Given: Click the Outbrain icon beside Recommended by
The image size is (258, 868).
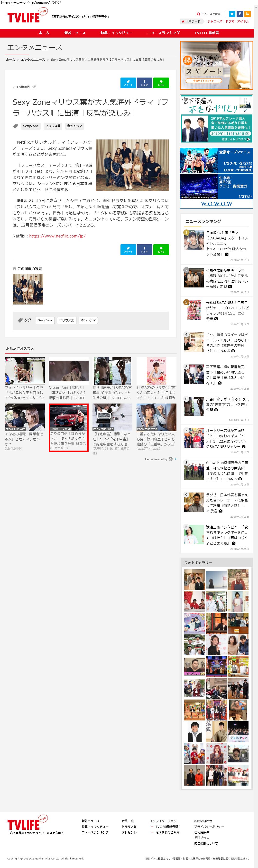Looking at the screenshot, I should [x=171, y=459].
